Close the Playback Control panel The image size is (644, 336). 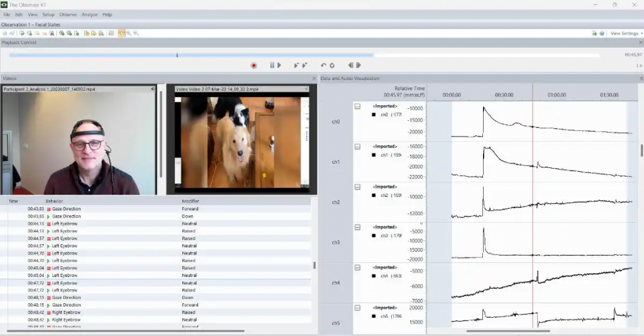[640, 42]
